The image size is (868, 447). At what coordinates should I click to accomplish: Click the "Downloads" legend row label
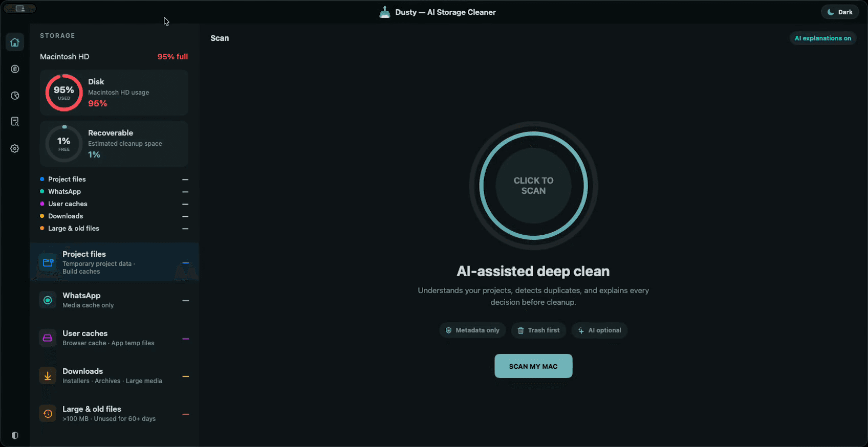66,216
